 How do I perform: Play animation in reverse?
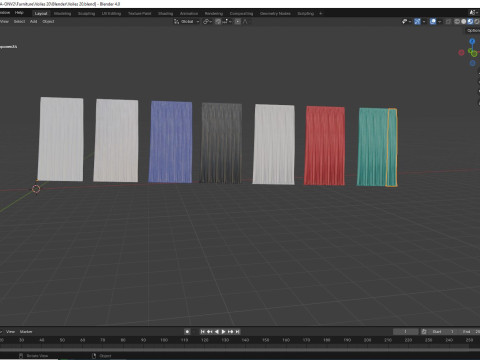217,332
